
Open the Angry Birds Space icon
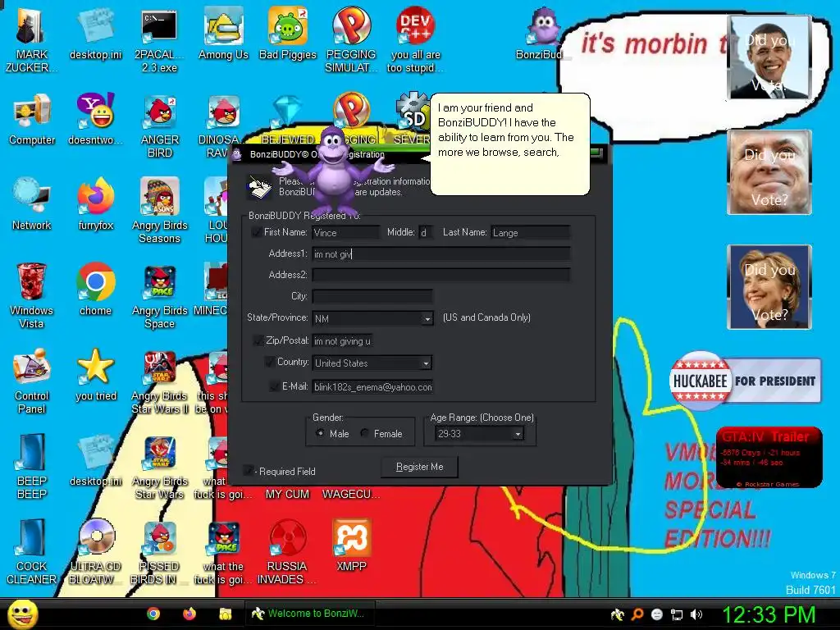tap(159, 295)
